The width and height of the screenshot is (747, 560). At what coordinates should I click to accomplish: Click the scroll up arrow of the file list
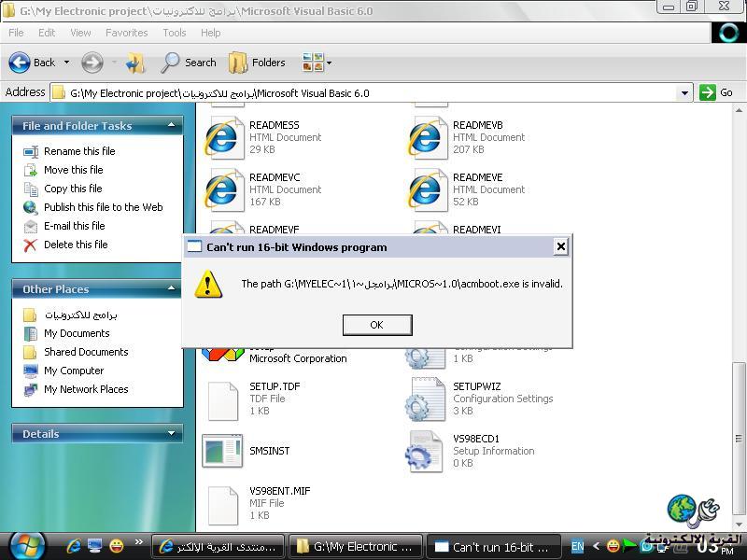coord(739,110)
